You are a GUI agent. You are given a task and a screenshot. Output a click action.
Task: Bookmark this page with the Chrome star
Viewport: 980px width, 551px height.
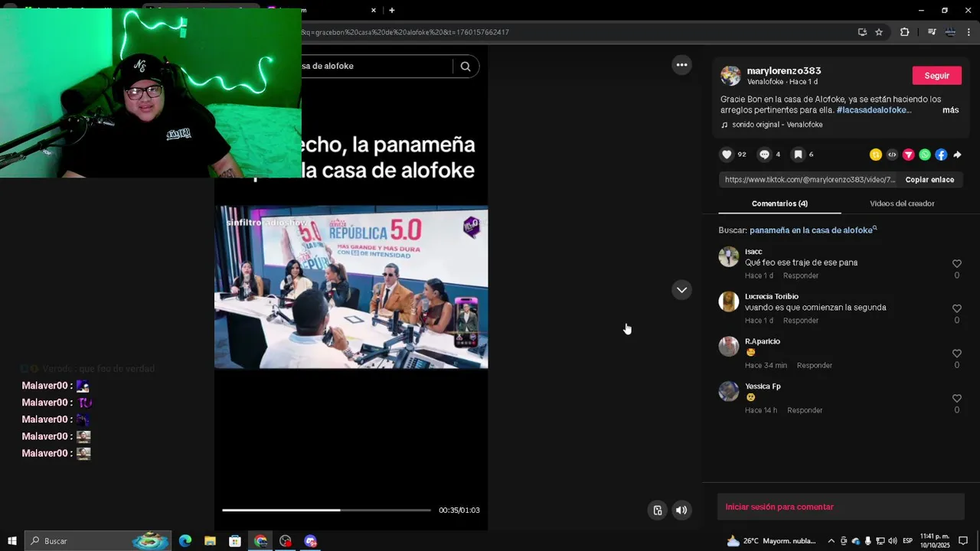click(879, 32)
